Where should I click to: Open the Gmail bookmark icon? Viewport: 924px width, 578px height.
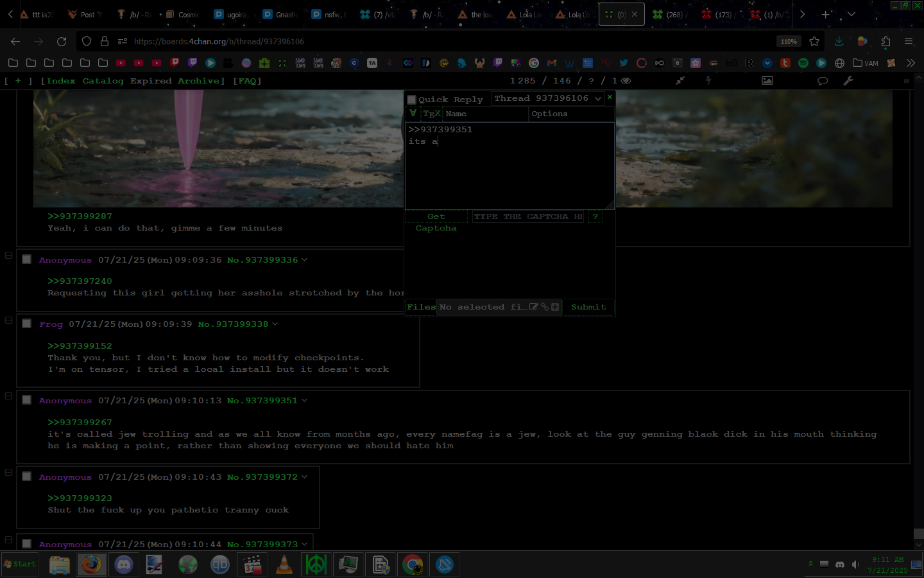[552, 63]
